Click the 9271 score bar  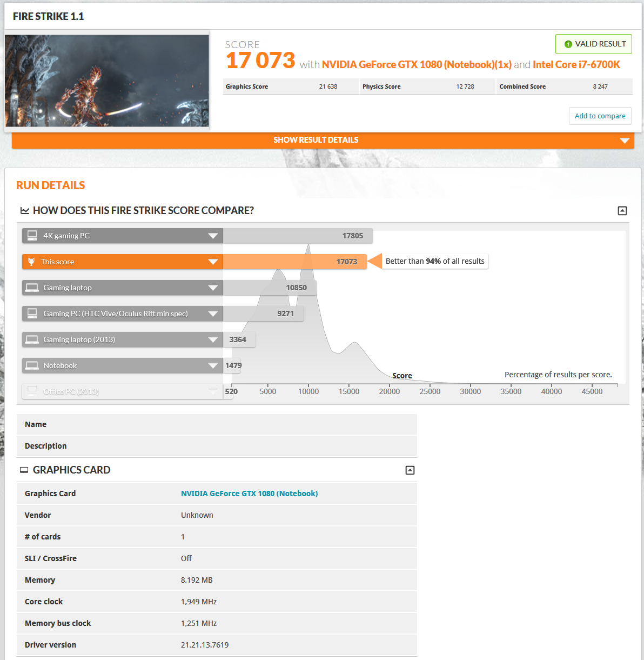[263, 314]
